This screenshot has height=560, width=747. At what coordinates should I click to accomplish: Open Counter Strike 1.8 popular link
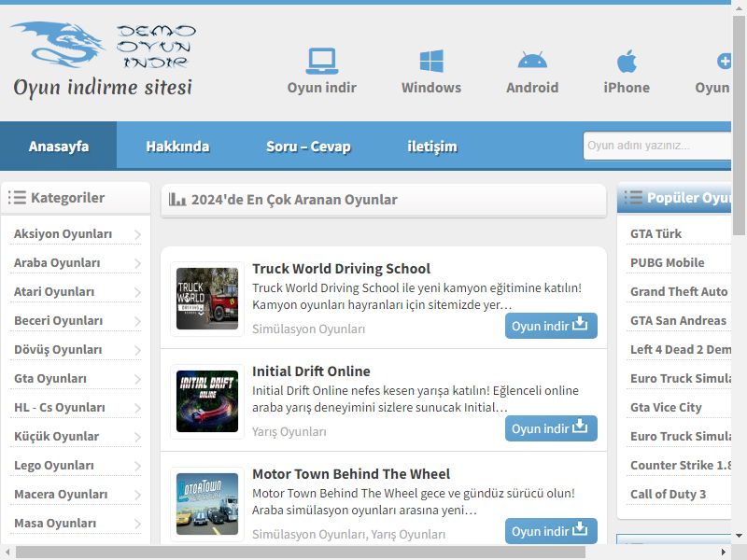[x=681, y=465]
